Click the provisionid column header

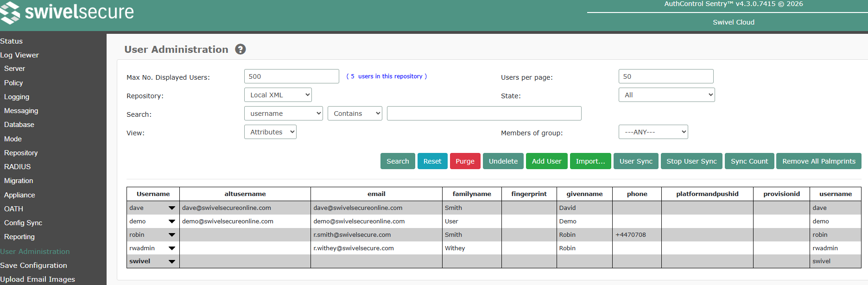pos(782,194)
